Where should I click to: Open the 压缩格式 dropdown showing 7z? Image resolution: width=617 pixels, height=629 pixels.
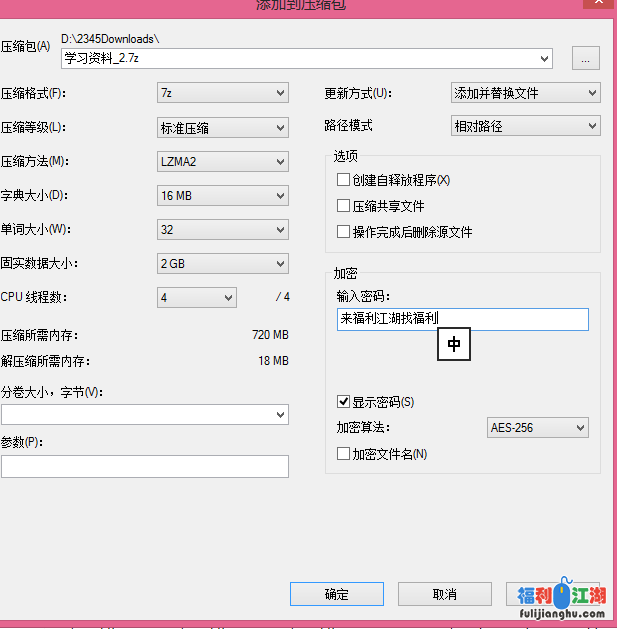tap(223, 93)
